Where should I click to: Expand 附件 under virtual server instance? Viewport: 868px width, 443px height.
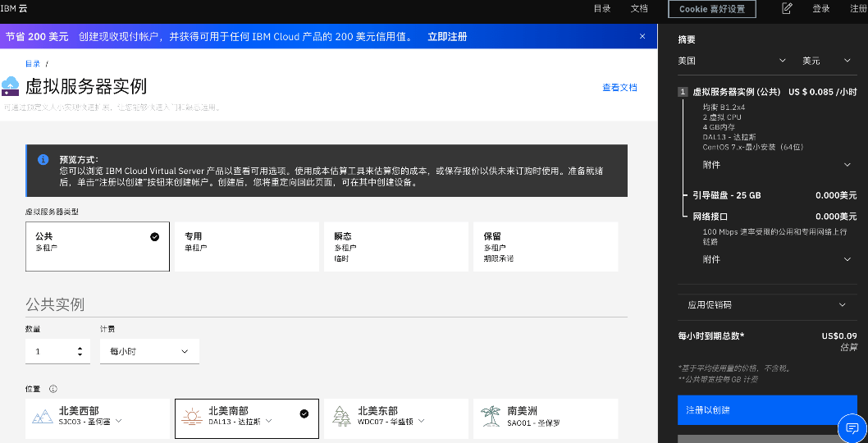[777, 165]
